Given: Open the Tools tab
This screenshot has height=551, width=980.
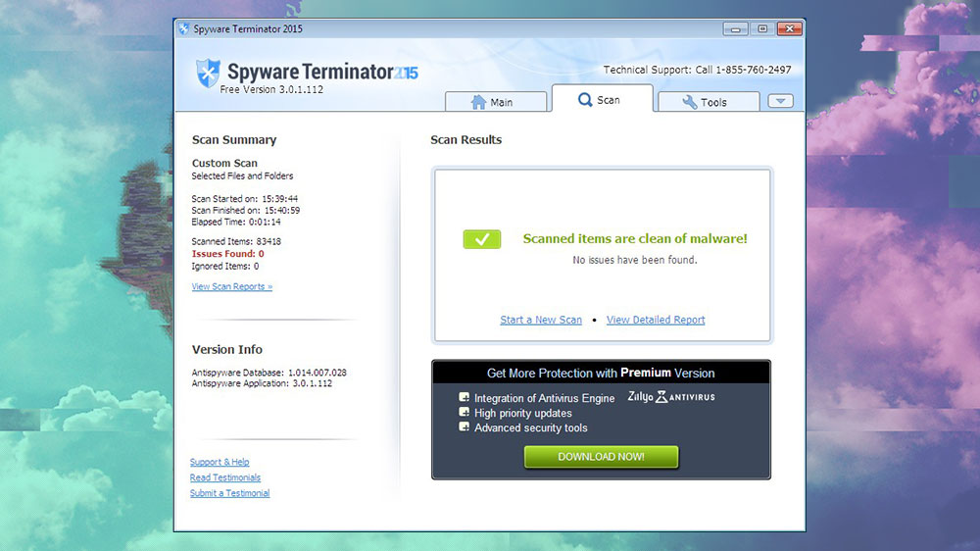Looking at the screenshot, I should pos(709,101).
